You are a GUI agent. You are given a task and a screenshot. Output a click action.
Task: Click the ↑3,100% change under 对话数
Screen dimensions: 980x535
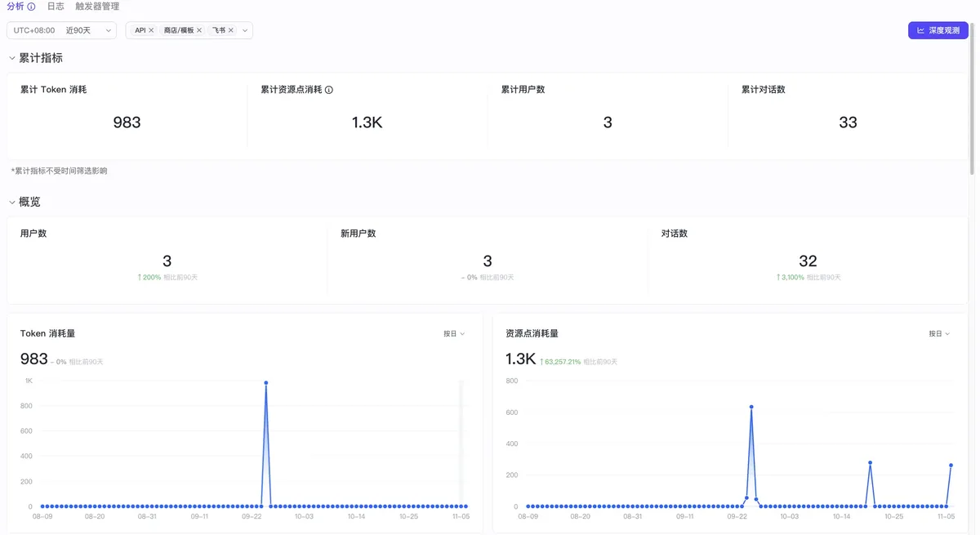tap(791, 278)
